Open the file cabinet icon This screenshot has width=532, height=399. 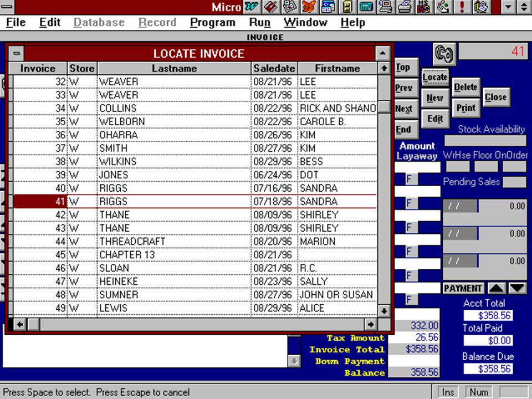tap(347, 7)
